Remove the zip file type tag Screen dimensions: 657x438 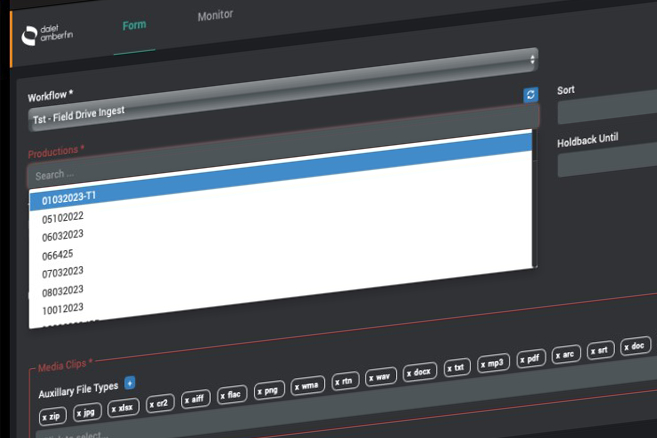tap(44, 417)
